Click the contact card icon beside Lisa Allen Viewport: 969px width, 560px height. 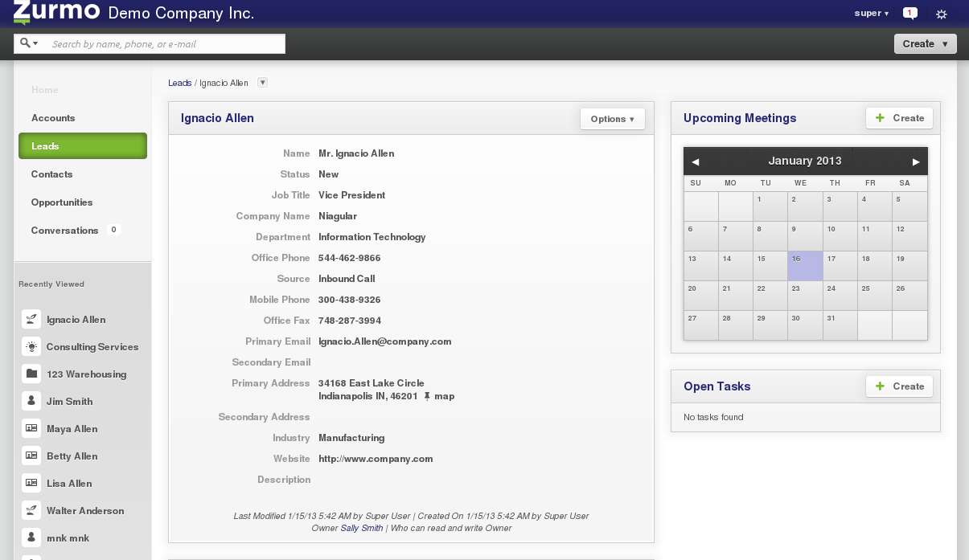[31, 483]
